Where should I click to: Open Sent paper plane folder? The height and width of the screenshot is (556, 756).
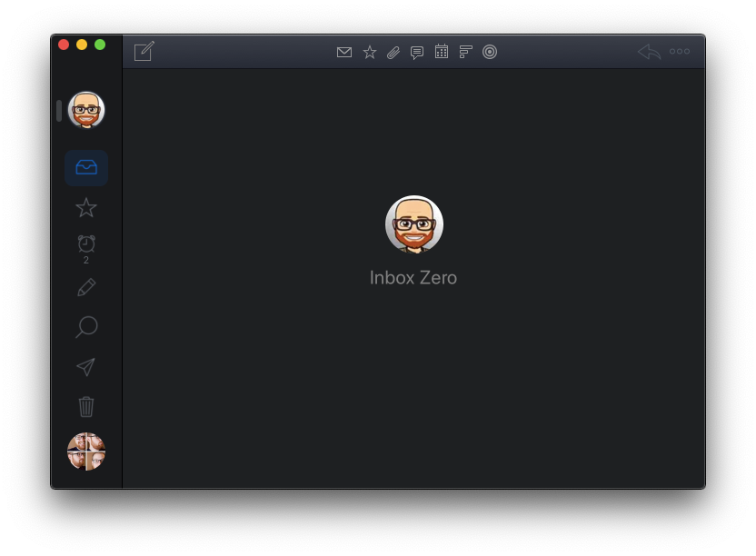coord(86,367)
